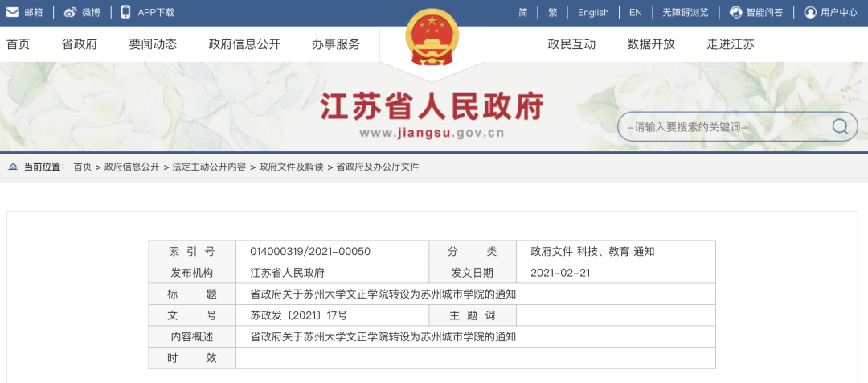Click breadcrumb link 省政府及办公厅文件

click(378, 167)
